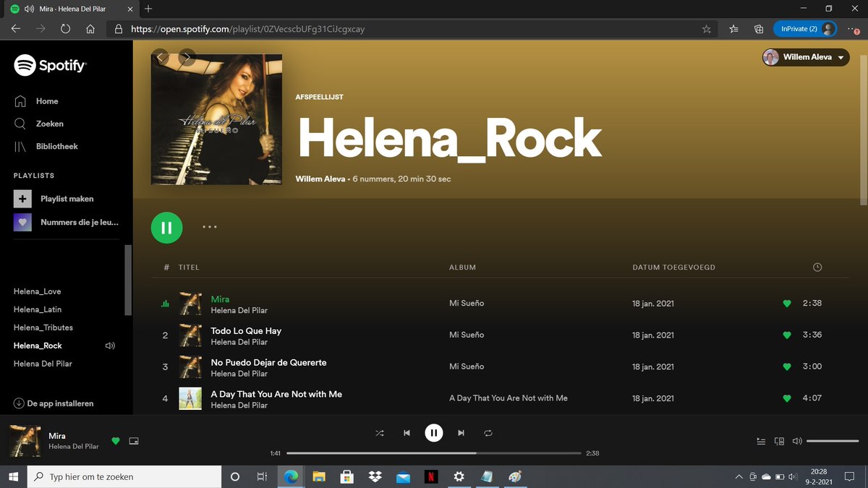Toggle heart on A Day That You Are Not with Me
This screenshot has height=488, width=868.
[x=787, y=398]
